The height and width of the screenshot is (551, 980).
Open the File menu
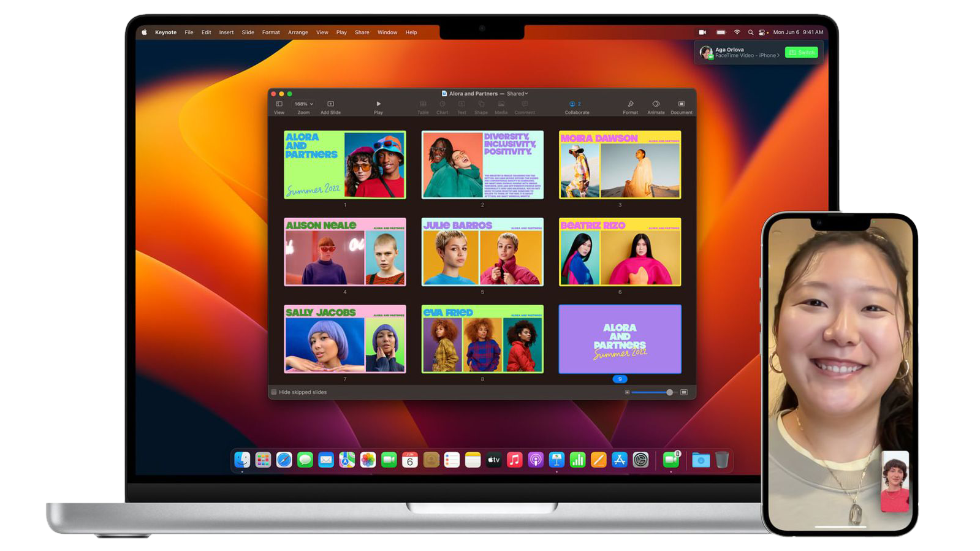(x=189, y=32)
